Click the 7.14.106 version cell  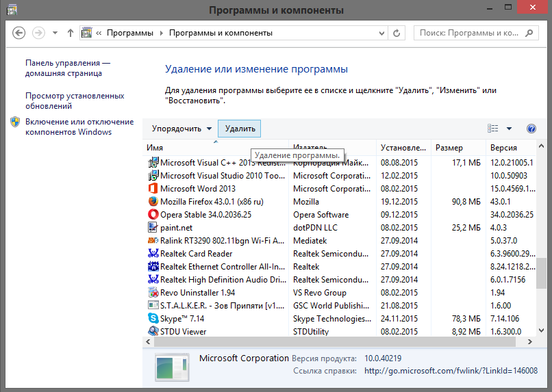point(505,319)
